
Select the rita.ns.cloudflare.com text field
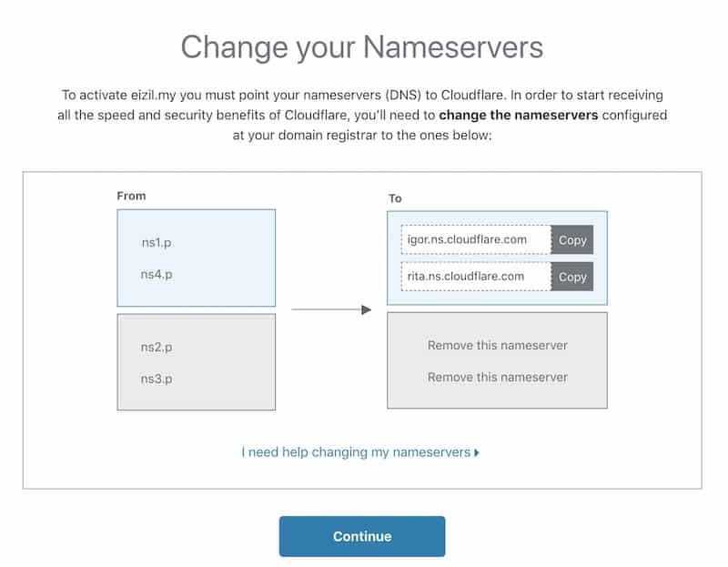[x=476, y=277]
